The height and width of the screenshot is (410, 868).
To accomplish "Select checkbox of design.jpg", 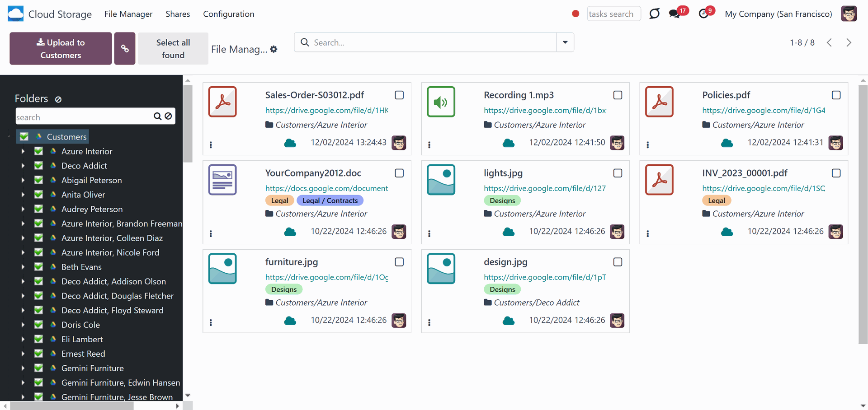I will (x=618, y=262).
